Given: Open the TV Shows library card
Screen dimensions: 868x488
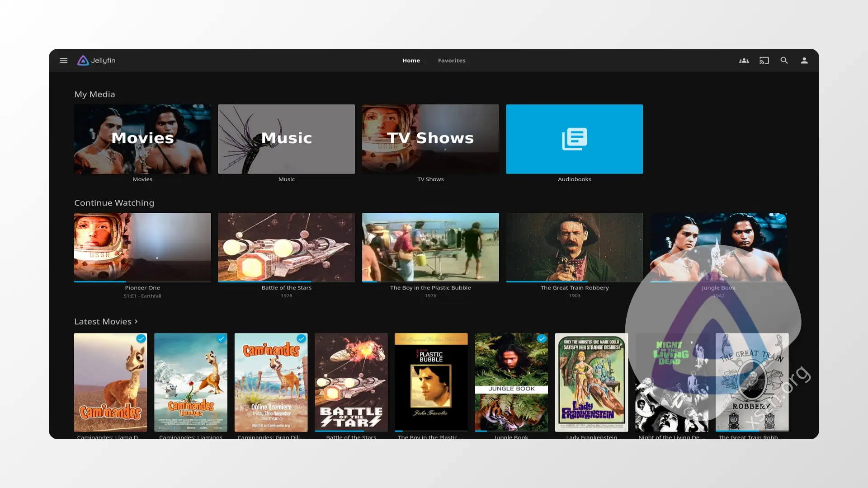Looking at the screenshot, I should [430, 139].
